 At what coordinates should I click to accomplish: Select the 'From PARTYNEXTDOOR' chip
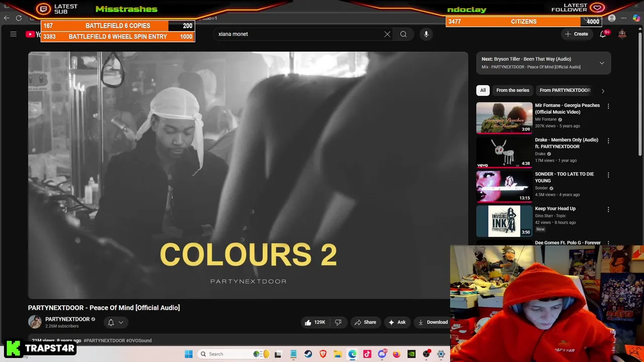tap(565, 90)
